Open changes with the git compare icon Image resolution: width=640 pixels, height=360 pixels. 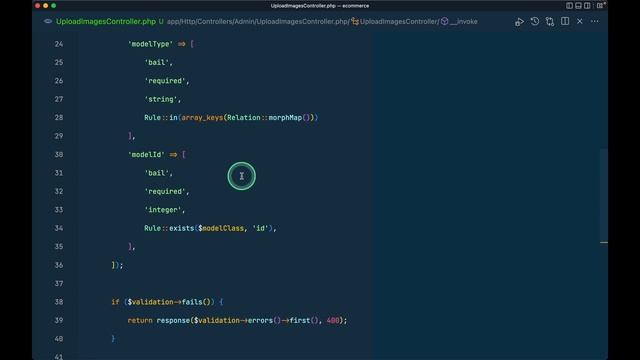tap(550, 21)
